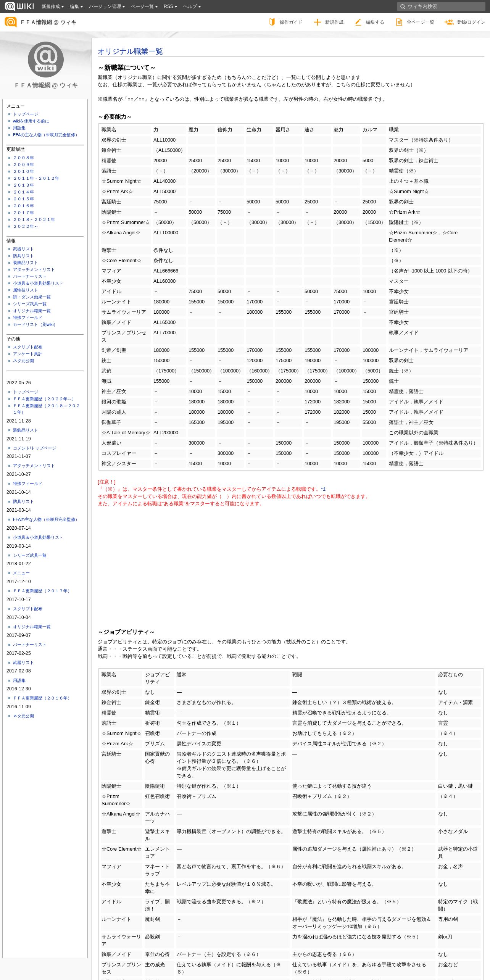This screenshot has width=490, height=980.
Task: Click the ～ジョブアビリティ～ section heading
Action: pyautogui.click(x=126, y=632)
